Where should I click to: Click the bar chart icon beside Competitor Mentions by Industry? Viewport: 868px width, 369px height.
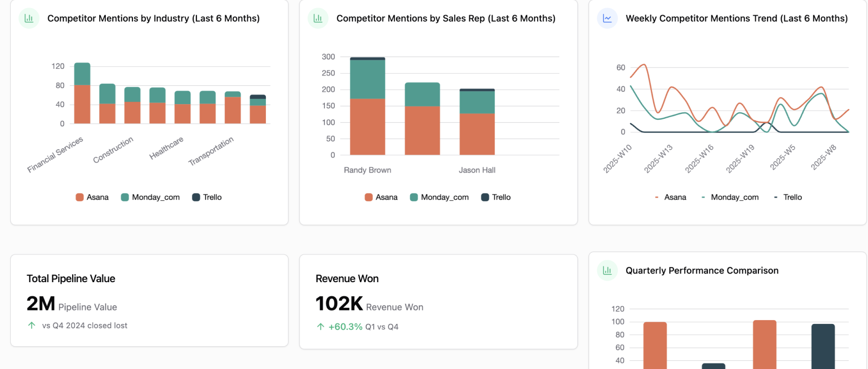pos(29,18)
